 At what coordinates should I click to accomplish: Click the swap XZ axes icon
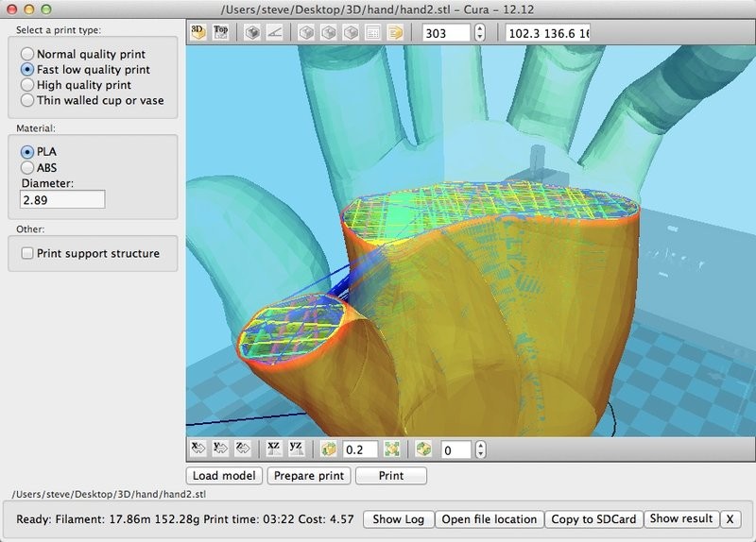coord(273,449)
